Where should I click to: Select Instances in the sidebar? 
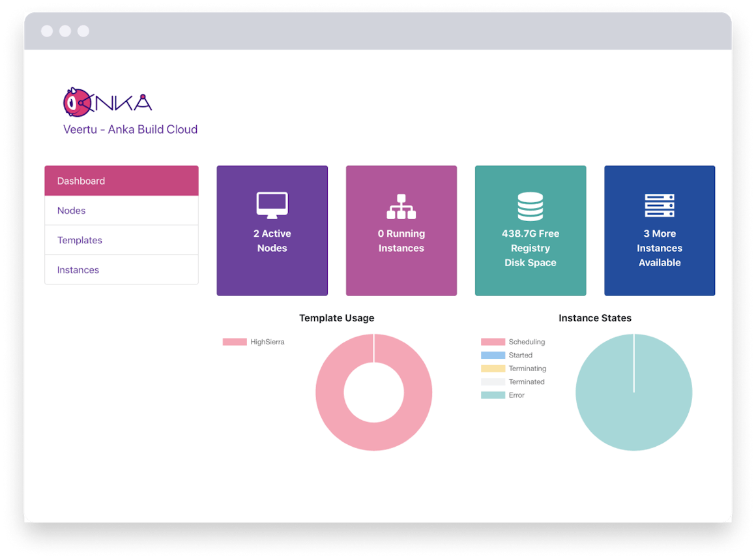(x=121, y=270)
